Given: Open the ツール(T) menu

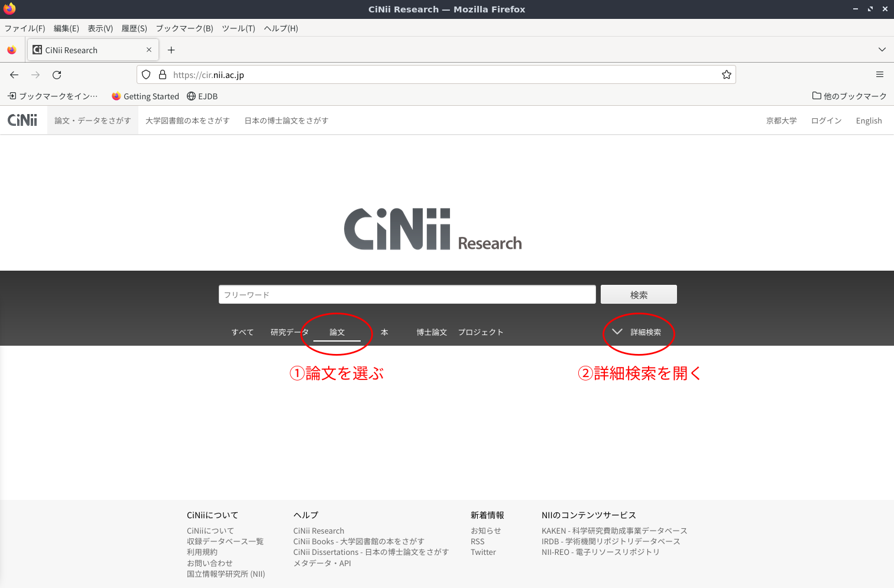Looking at the screenshot, I should click(x=238, y=28).
